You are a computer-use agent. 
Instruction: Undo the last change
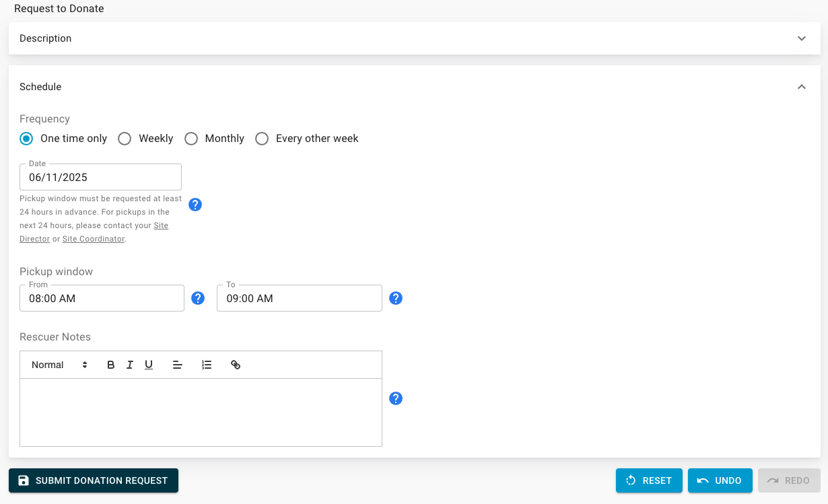pos(720,480)
